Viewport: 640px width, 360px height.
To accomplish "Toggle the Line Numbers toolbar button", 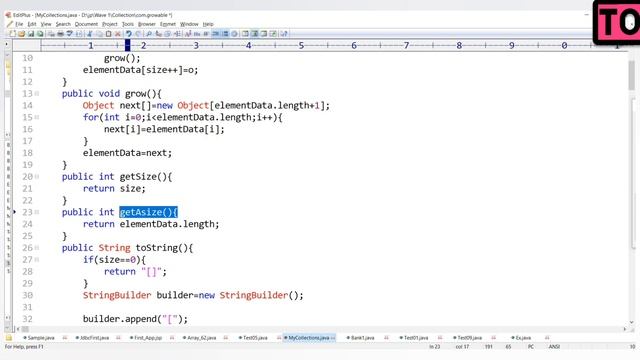I will pos(225,34).
